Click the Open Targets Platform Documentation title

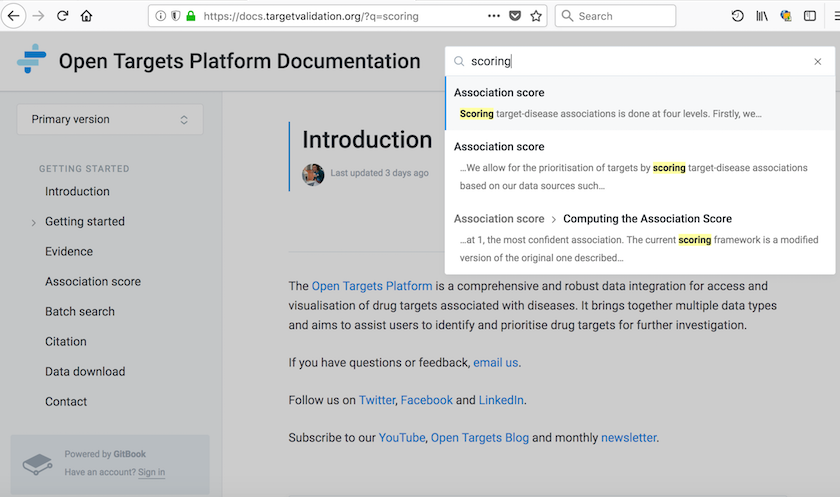click(x=239, y=61)
